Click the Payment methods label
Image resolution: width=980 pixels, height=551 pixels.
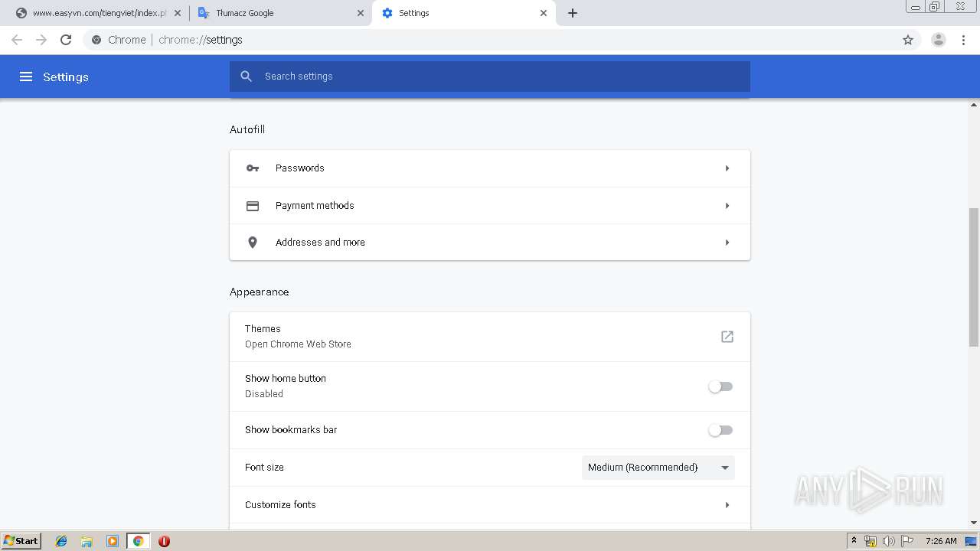[315, 206]
